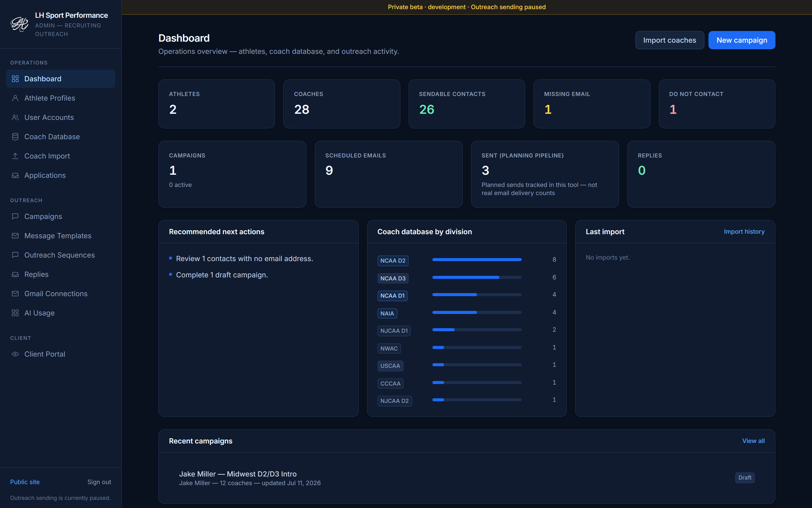This screenshot has width=812, height=508.
Task: Click the NCAA D3 progress bar
Action: [477, 277]
